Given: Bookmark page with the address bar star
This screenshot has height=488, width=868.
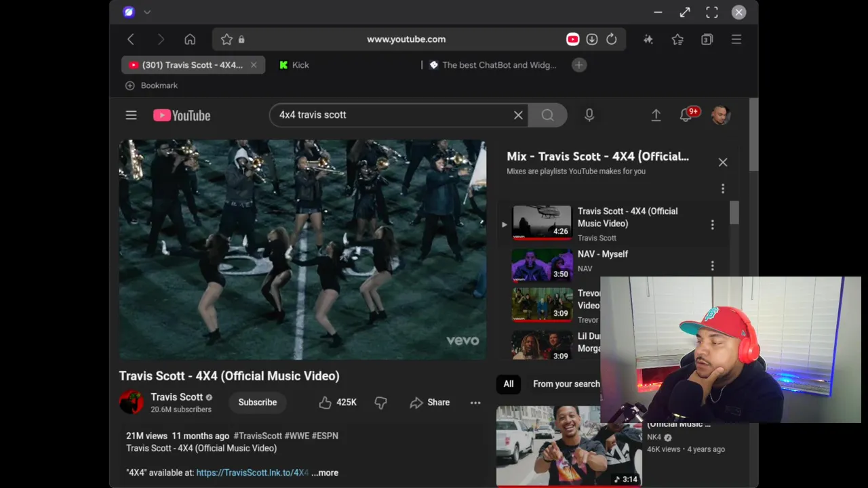Looking at the screenshot, I should [226, 39].
